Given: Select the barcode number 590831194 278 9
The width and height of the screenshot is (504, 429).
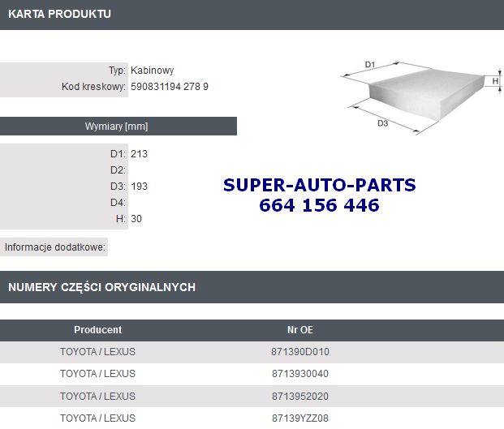Looking at the screenshot, I should [170, 87].
